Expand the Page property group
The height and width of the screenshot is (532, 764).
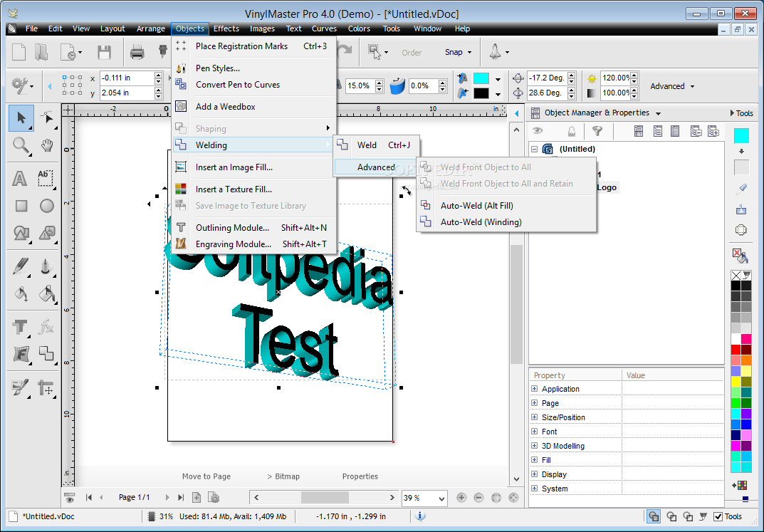pos(534,403)
